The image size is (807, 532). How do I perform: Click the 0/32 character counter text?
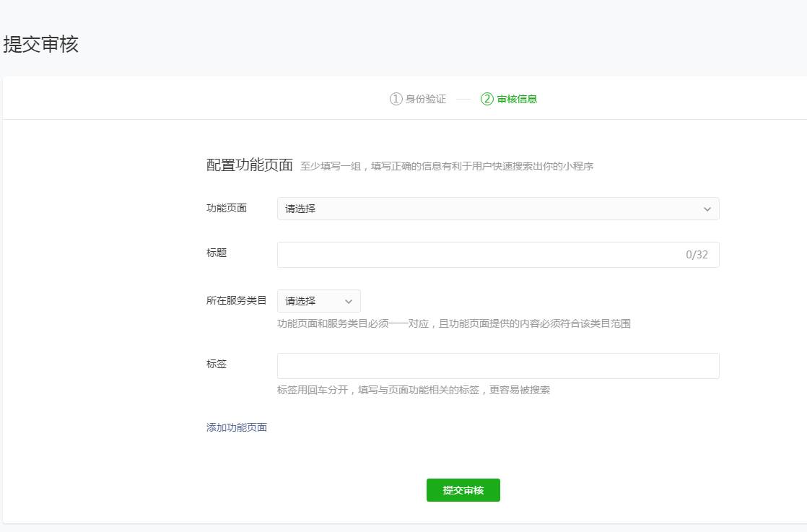tap(697, 255)
